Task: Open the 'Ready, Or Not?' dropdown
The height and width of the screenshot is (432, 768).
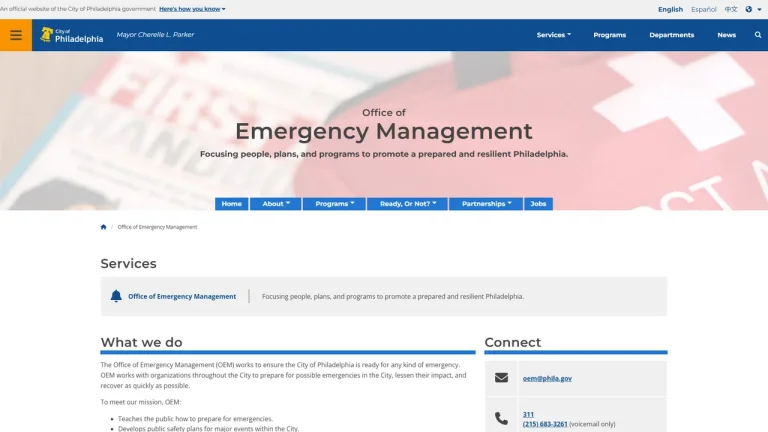Action: [408, 204]
